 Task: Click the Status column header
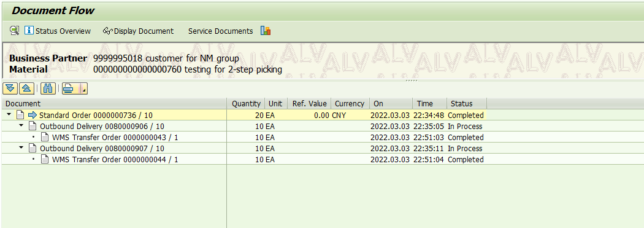pyautogui.click(x=466, y=104)
